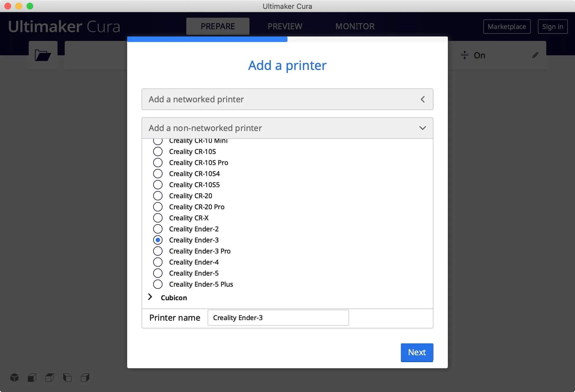The width and height of the screenshot is (575, 392).
Task: Open the Marketplace button
Action: pyautogui.click(x=507, y=27)
